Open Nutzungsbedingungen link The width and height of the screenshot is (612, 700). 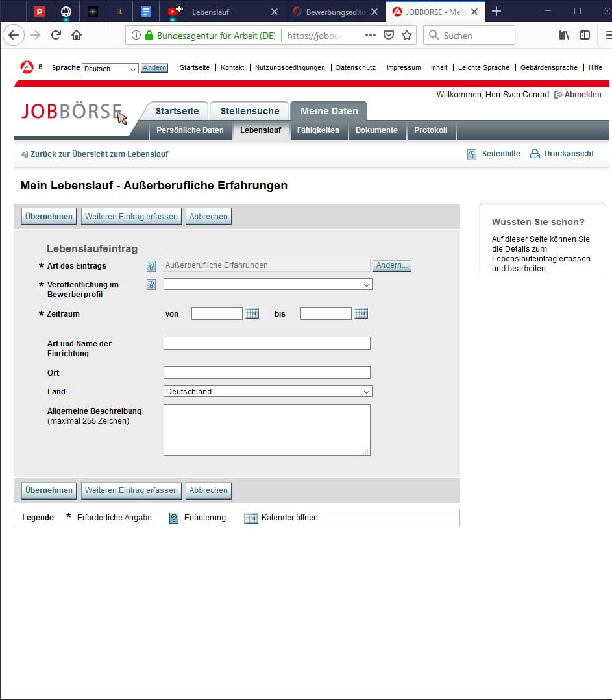point(290,68)
